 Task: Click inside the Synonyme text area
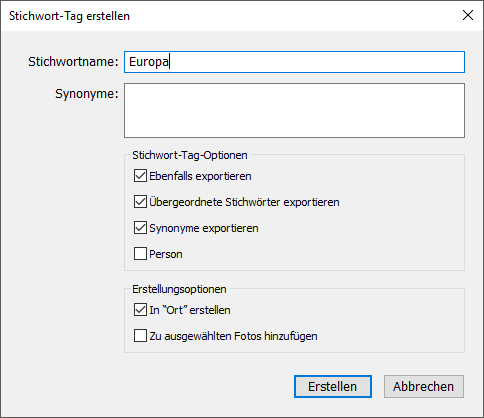294,110
